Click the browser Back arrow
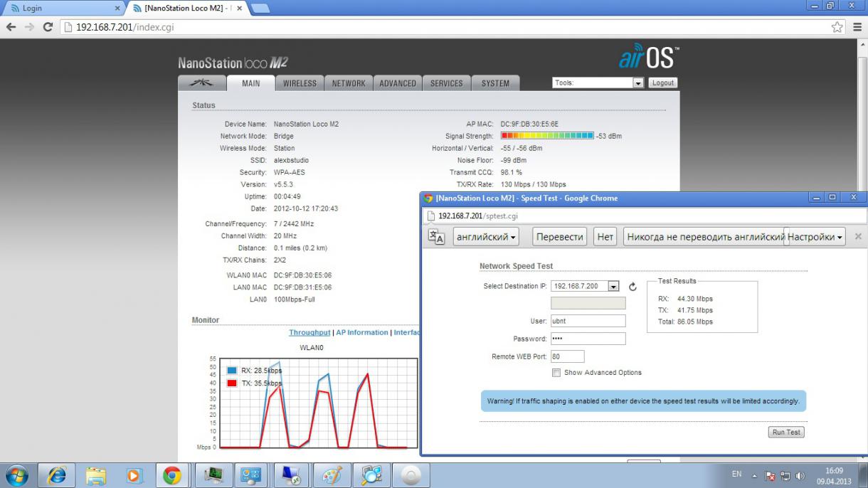 (11, 27)
